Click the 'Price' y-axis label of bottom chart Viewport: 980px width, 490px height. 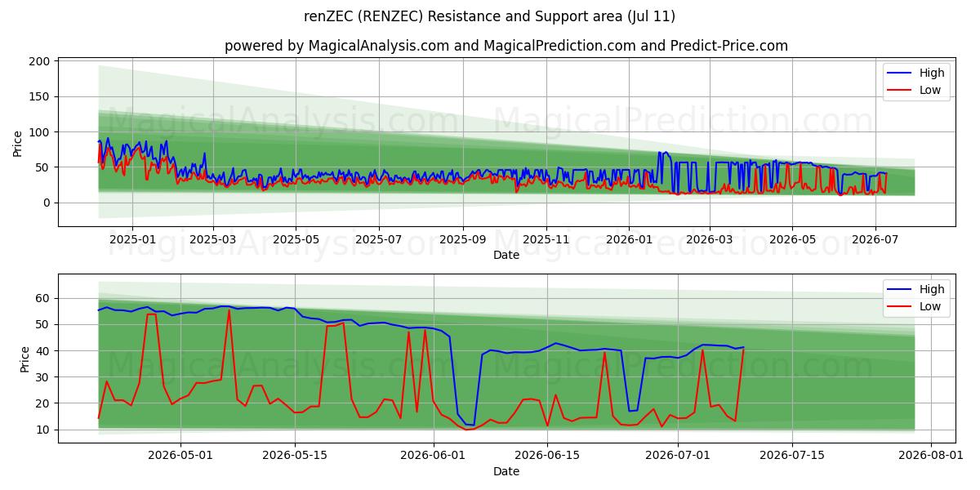coord(24,359)
